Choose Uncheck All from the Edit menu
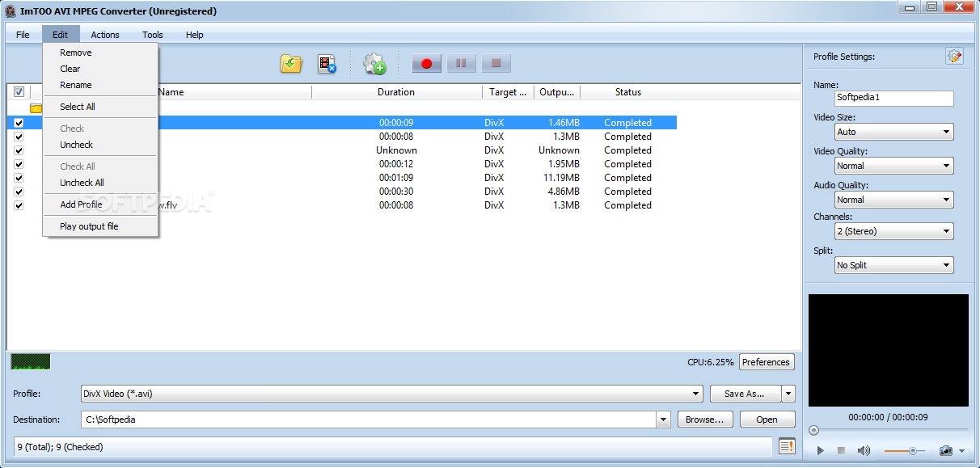This screenshot has height=468, width=980. [x=100, y=183]
